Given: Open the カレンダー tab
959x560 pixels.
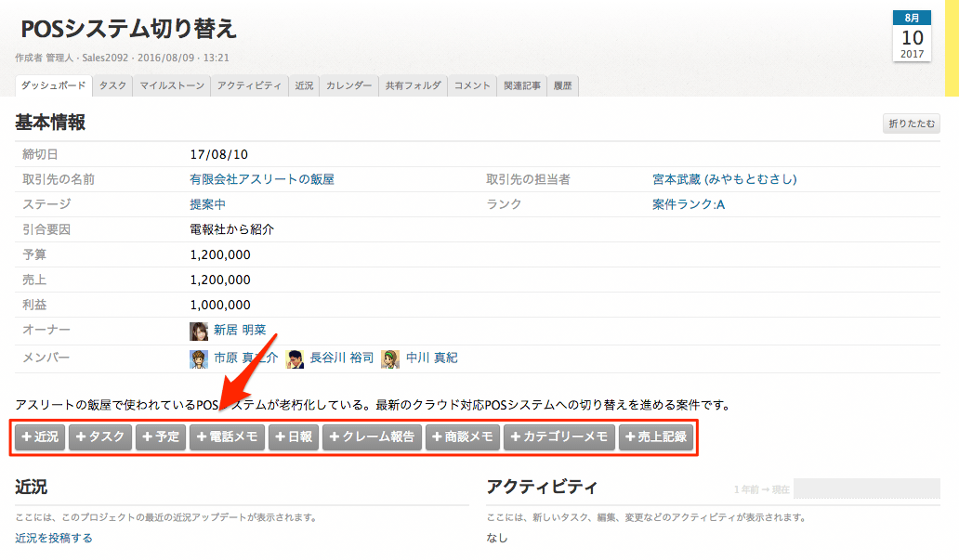Looking at the screenshot, I should tap(348, 86).
